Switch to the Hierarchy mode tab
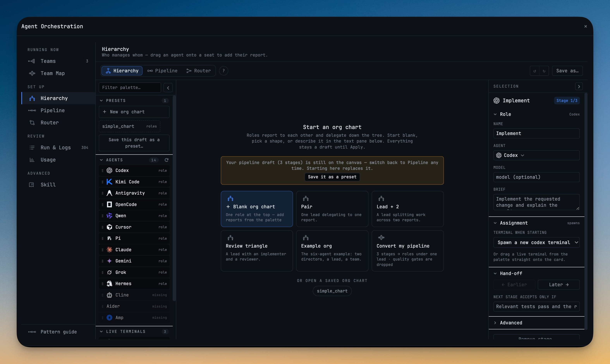Screen dimensions: 610x364 pos(122,71)
